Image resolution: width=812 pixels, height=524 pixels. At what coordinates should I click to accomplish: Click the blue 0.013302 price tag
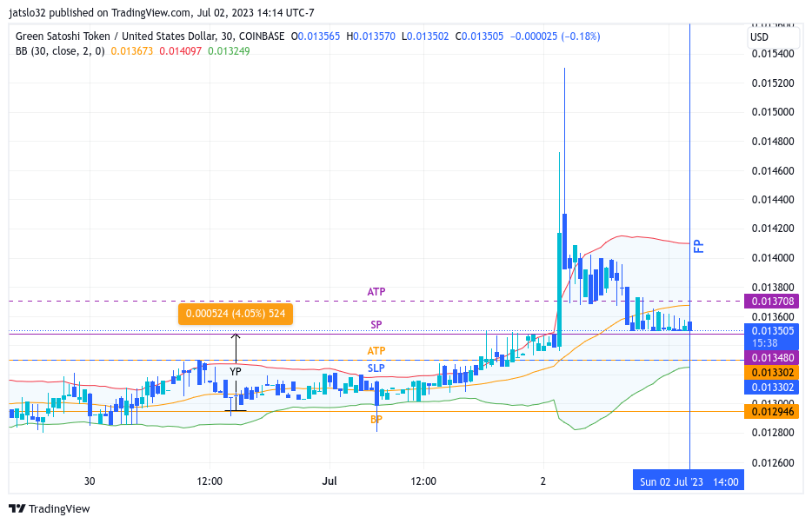pos(773,387)
